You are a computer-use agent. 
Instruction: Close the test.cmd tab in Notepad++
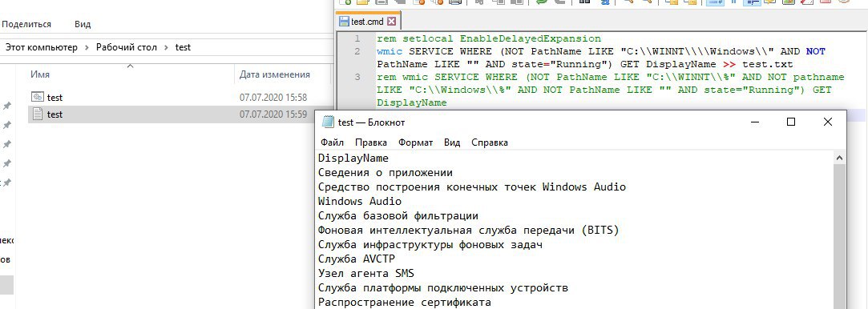coord(391,22)
